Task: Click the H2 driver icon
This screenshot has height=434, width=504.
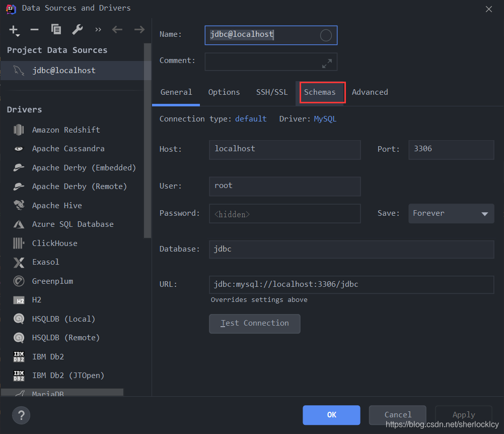Action: 19,300
